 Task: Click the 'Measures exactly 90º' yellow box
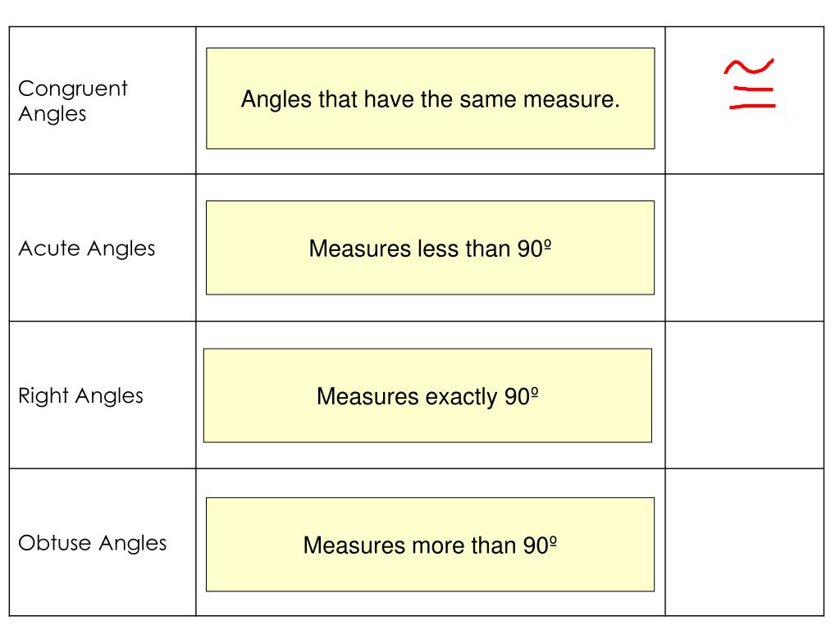pyautogui.click(x=427, y=395)
